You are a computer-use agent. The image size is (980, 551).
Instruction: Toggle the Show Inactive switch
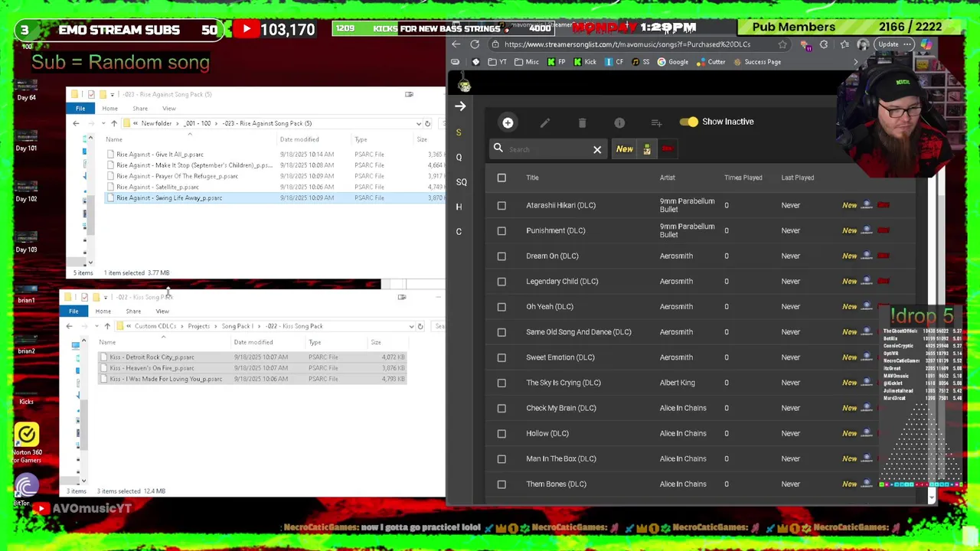[x=688, y=122]
